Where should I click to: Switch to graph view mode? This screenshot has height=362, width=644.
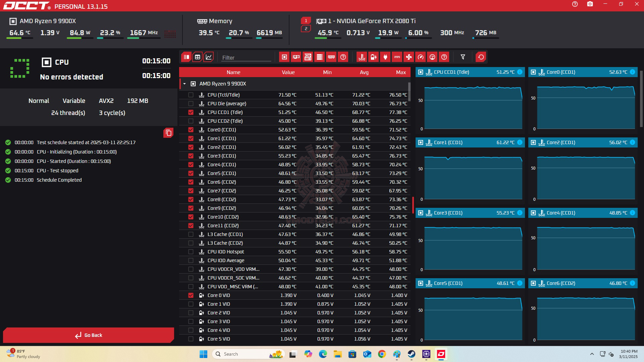[209, 57]
